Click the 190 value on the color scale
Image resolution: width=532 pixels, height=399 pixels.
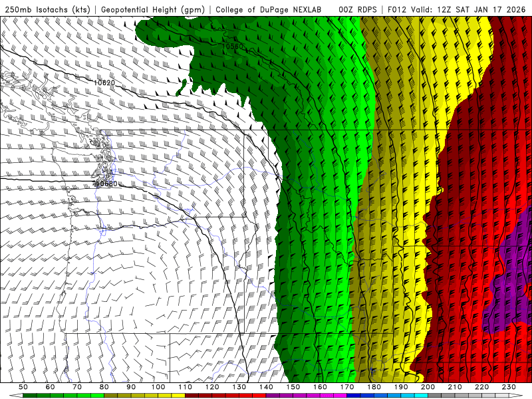click(x=401, y=387)
